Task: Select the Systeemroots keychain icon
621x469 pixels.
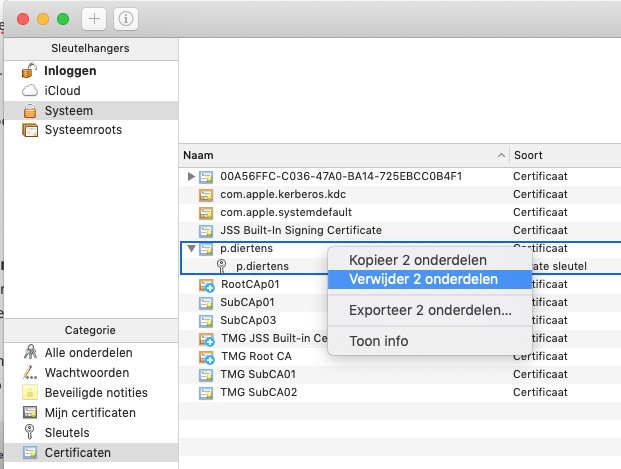Action: (x=30, y=130)
